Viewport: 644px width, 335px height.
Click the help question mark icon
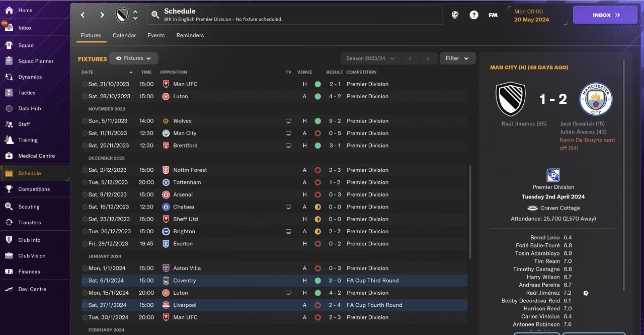pyautogui.click(x=474, y=15)
